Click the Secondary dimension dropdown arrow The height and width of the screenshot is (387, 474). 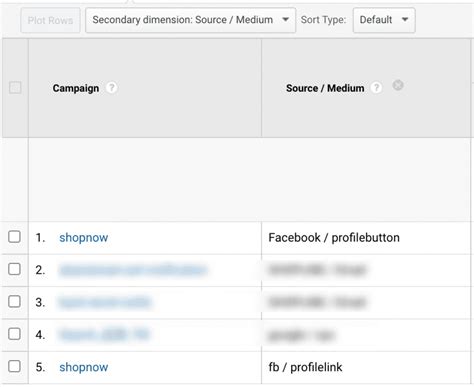(x=285, y=20)
